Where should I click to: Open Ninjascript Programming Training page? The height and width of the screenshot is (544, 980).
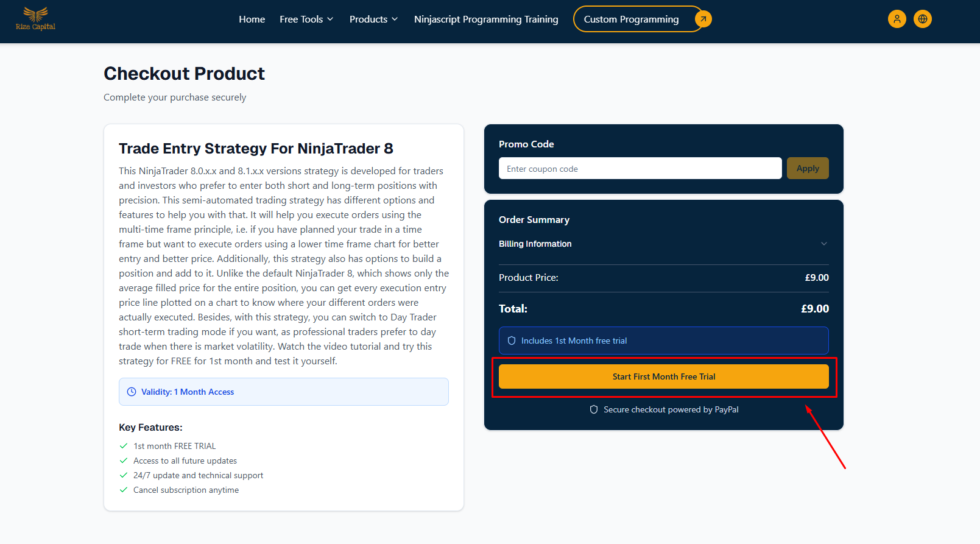(486, 19)
